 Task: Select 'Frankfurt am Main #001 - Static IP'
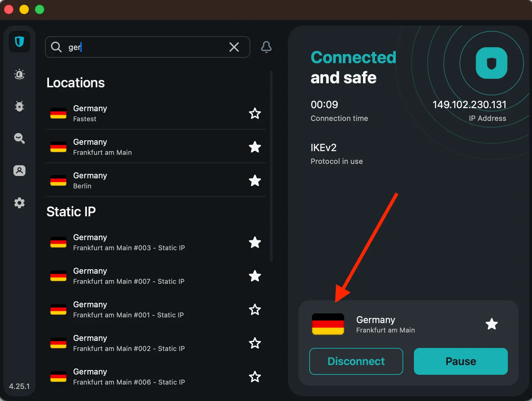click(x=155, y=310)
